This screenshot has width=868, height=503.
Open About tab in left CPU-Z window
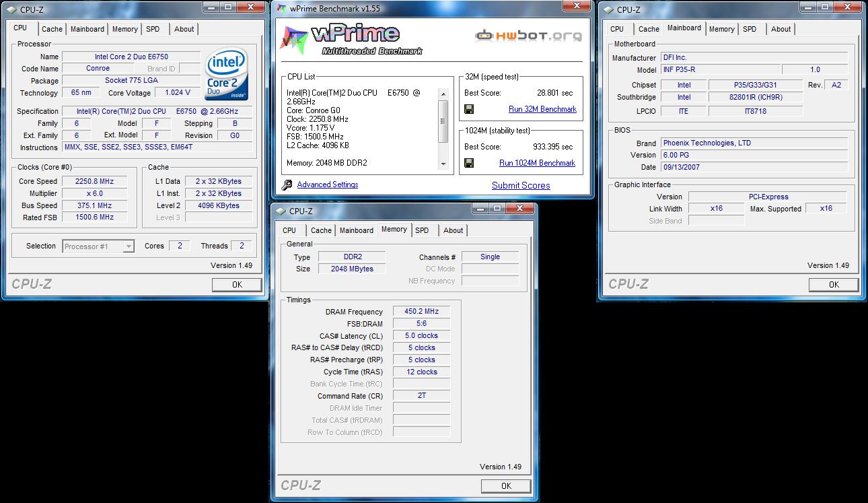click(184, 29)
